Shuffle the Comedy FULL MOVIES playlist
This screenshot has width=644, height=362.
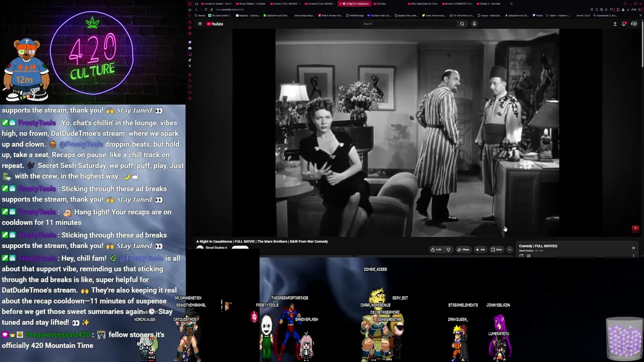coord(528,256)
